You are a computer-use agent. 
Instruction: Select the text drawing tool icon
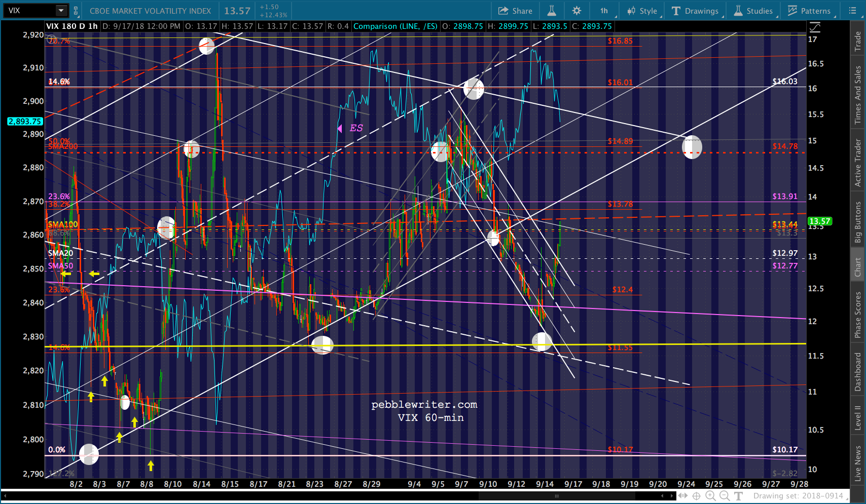[738, 496]
